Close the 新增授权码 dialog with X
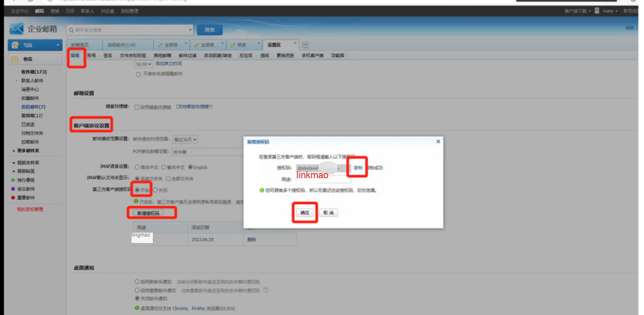644x315 pixels. pyautogui.click(x=438, y=142)
